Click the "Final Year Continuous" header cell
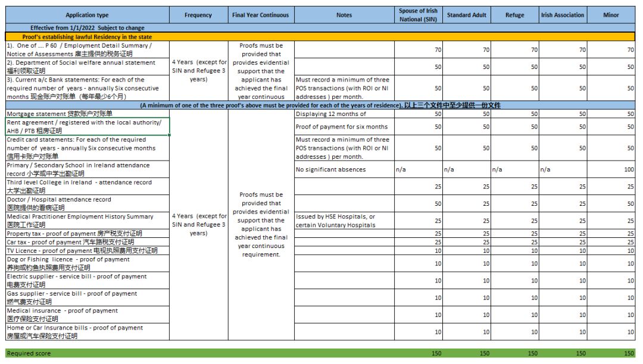This screenshot has width=643, height=364. [260, 15]
